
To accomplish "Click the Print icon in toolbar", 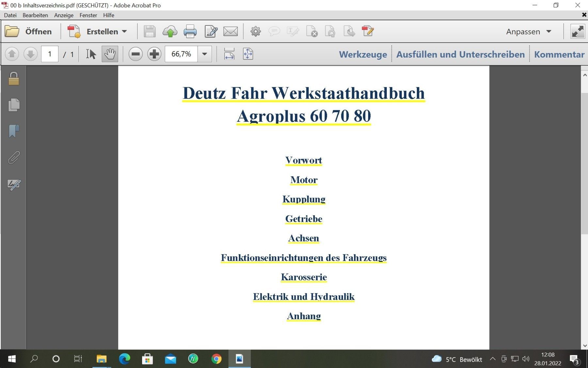I will coord(190,32).
